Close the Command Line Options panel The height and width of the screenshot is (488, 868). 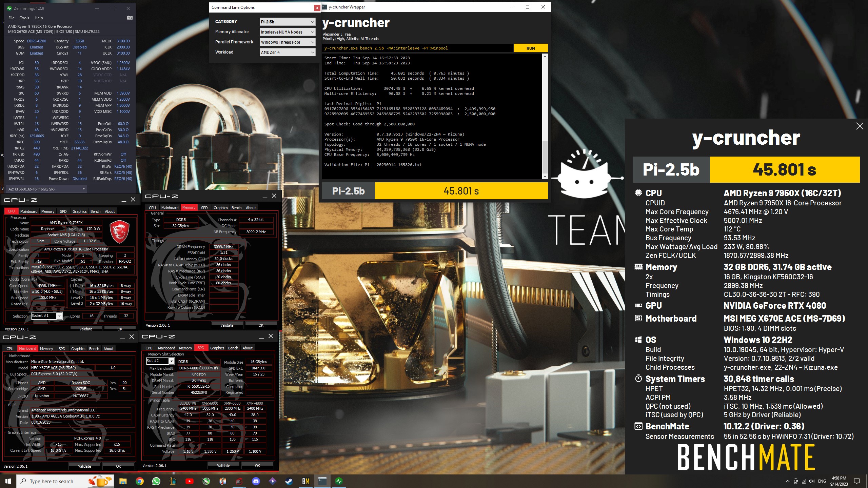(317, 7)
